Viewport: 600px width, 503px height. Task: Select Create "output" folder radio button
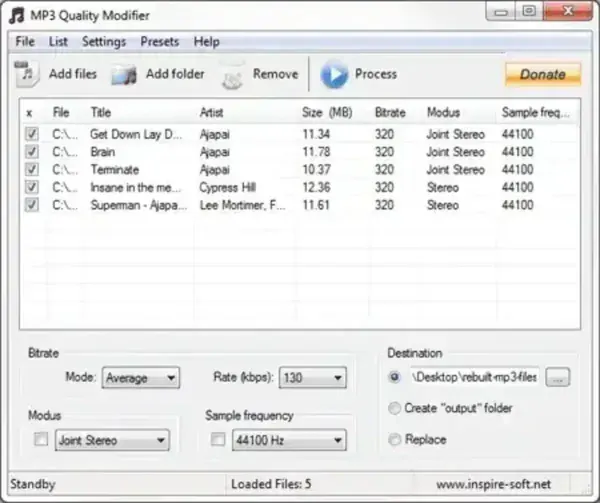(394, 408)
